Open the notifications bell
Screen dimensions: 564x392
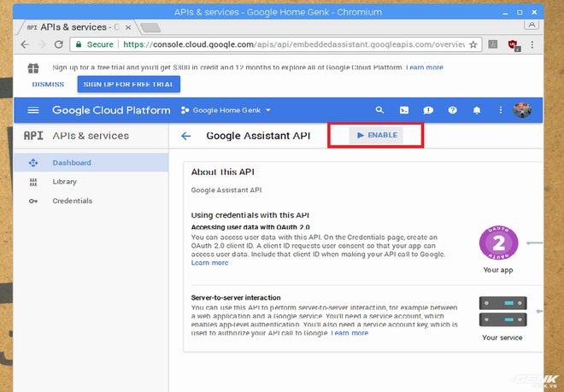tap(477, 110)
